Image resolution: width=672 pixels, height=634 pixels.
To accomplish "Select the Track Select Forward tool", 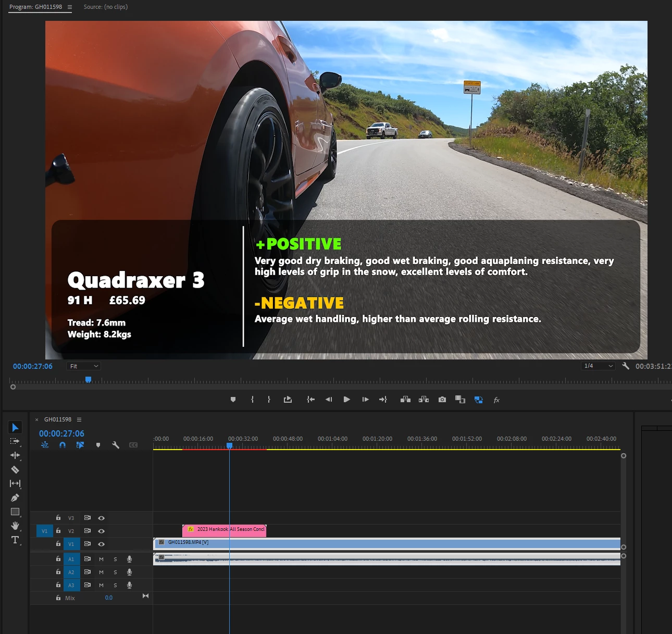I will coord(15,441).
